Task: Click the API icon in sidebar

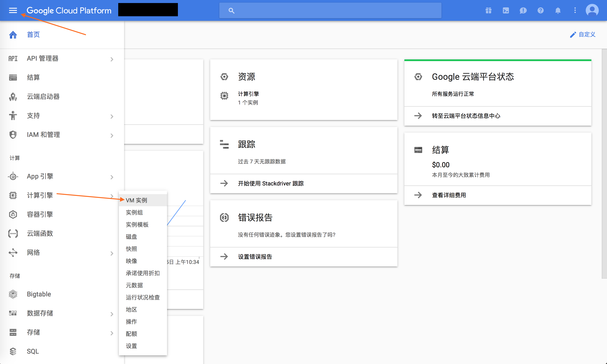Action: click(13, 58)
